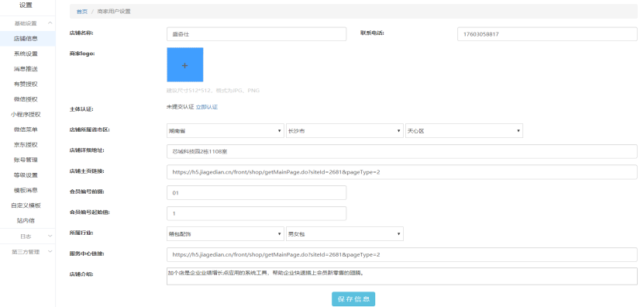Click the 店铺名称 input field
Screen dimensions: 644x307
[257, 34]
